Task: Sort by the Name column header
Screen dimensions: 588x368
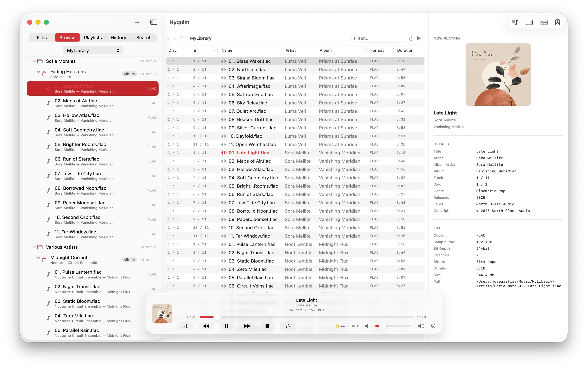Action: pyautogui.click(x=249, y=50)
